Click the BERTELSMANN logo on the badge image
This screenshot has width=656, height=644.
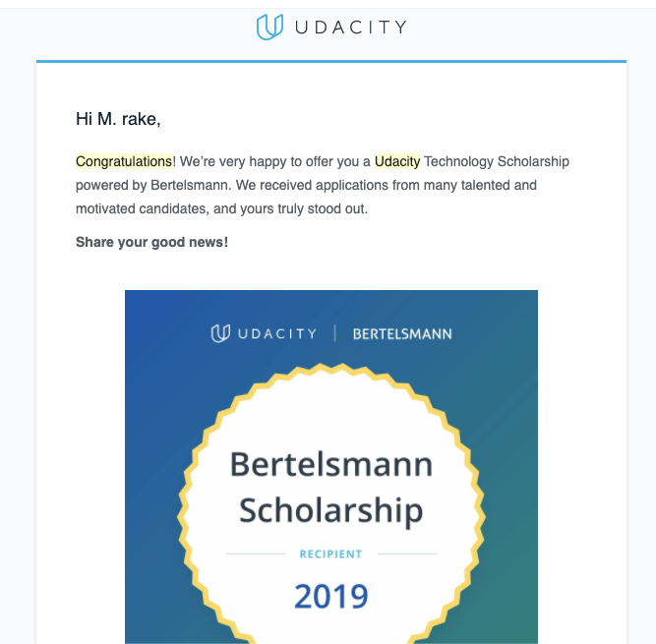point(402,334)
